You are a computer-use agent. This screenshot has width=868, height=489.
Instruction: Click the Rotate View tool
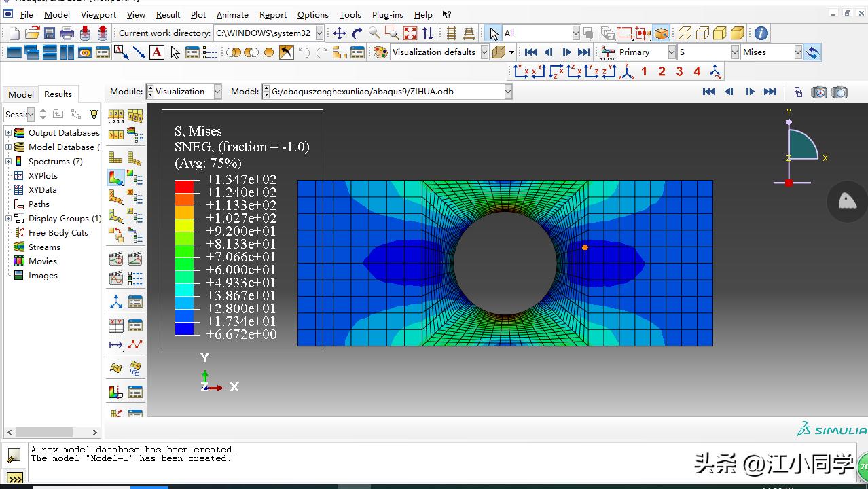(x=357, y=33)
